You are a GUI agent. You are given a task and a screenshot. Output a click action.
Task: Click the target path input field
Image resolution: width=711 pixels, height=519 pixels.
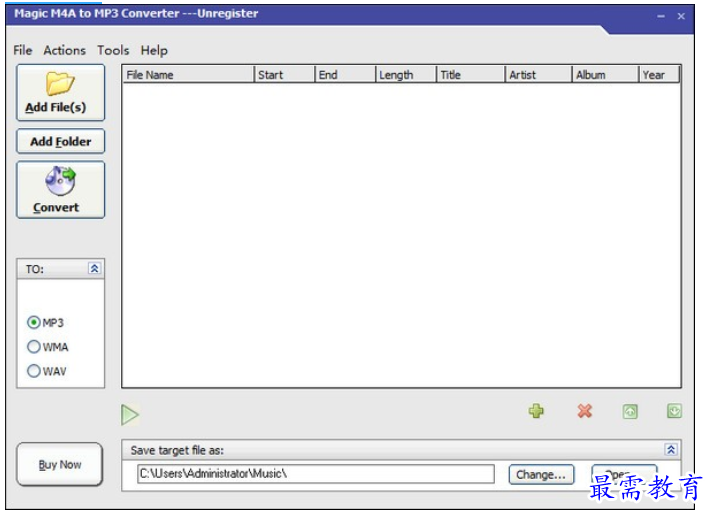tap(316, 474)
